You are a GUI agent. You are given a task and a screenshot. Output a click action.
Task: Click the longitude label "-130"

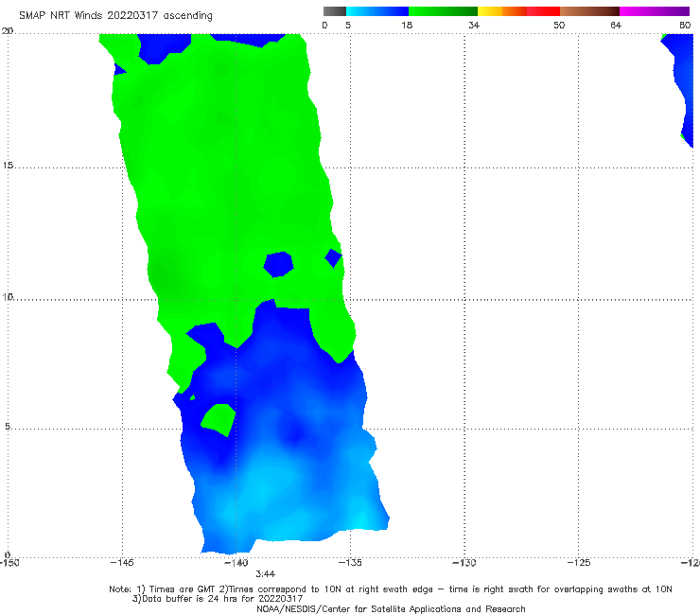[x=464, y=563]
